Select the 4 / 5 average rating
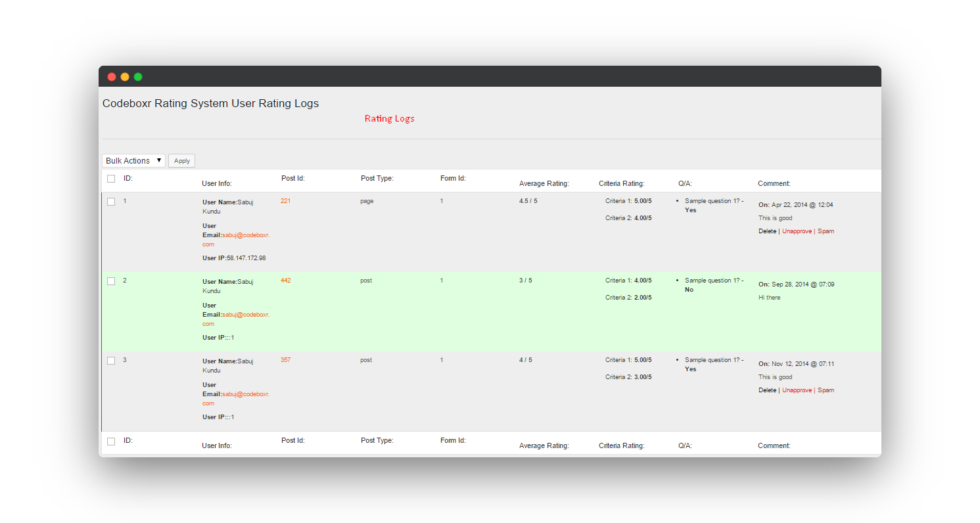Screen dimensions: 980x523 (526, 360)
